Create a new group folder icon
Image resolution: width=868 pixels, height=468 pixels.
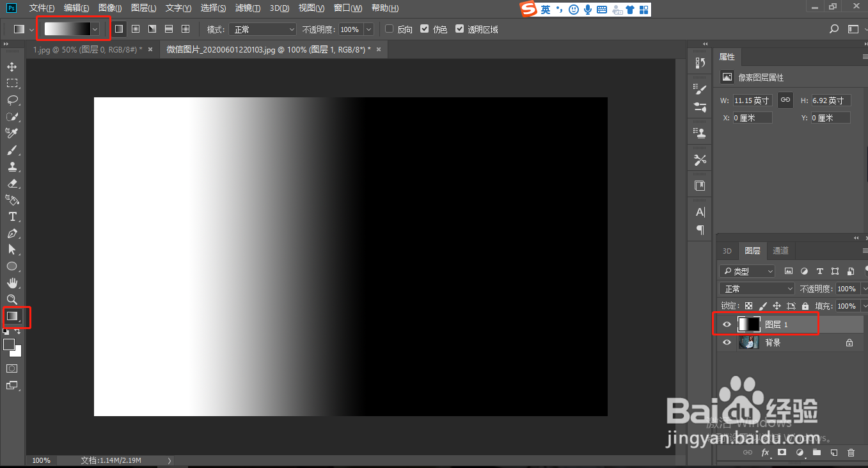point(816,453)
